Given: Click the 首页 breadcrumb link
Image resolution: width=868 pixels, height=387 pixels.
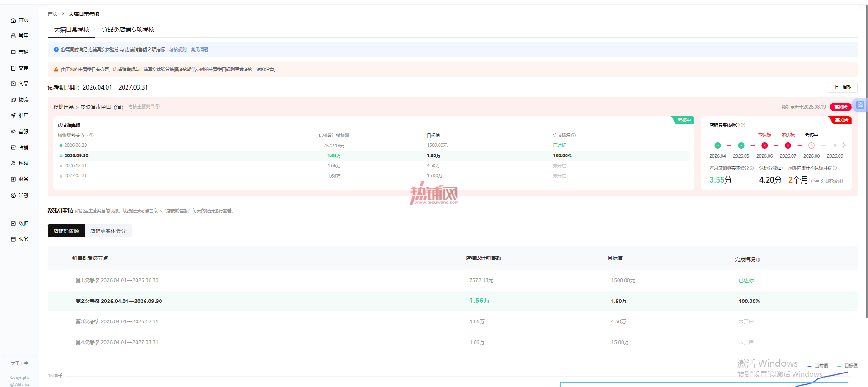Looking at the screenshot, I should point(53,14).
